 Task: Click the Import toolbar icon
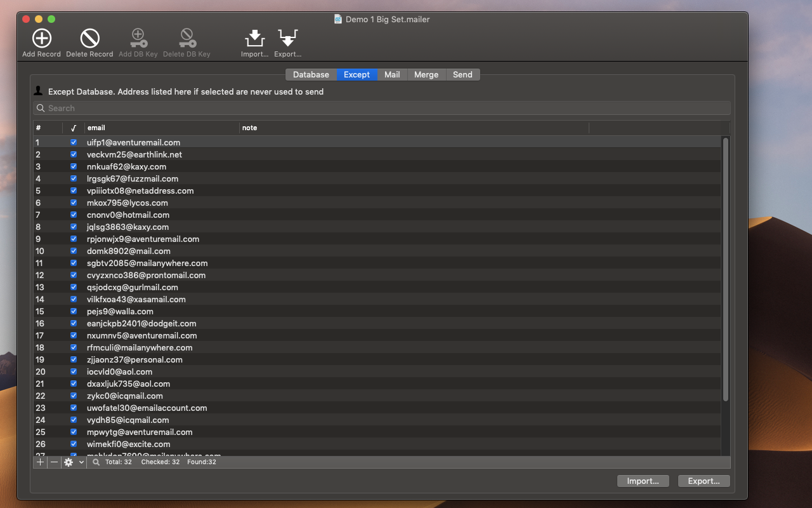click(254, 39)
